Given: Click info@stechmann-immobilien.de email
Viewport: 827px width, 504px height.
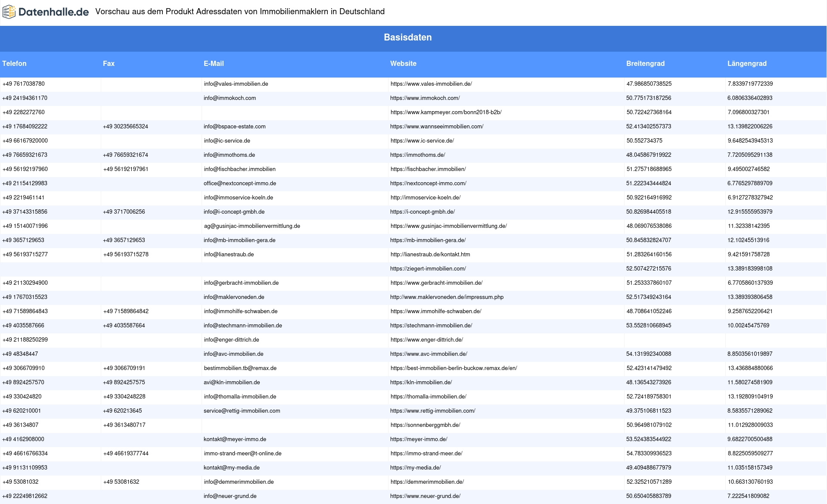Looking at the screenshot, I should [243, 326].
